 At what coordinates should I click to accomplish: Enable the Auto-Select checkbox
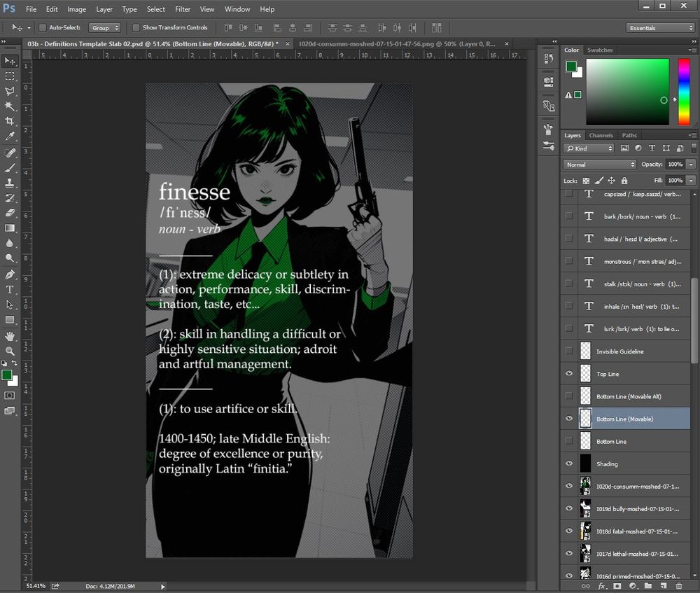pyautogui.click(x=43, y=28)
